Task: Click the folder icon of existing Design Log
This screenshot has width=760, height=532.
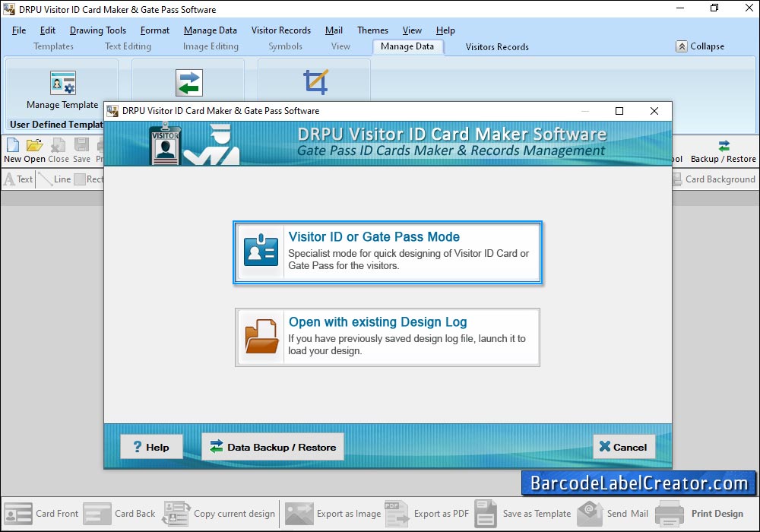Action: [x=261, y=336]
